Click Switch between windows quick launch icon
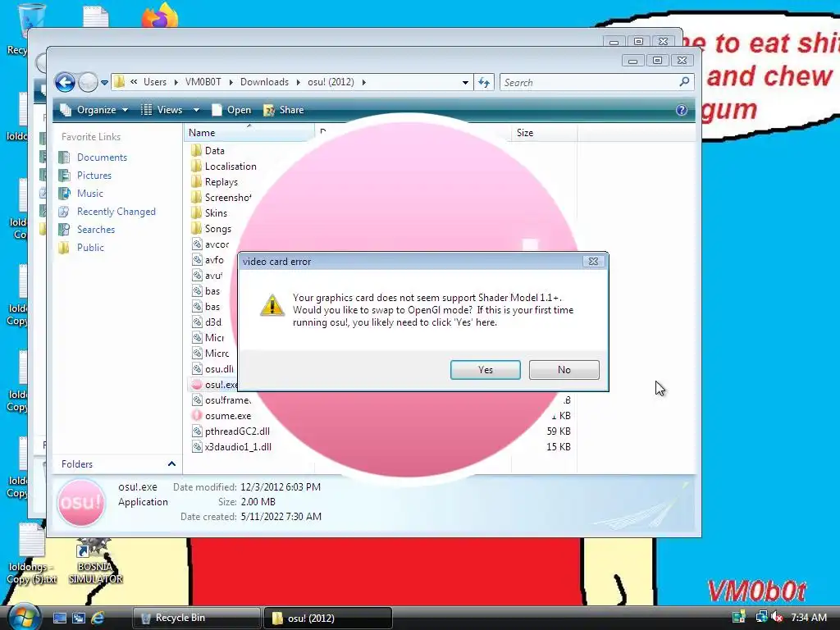The image size is (840, 630). pyautogui.click(x=79, y=618)
